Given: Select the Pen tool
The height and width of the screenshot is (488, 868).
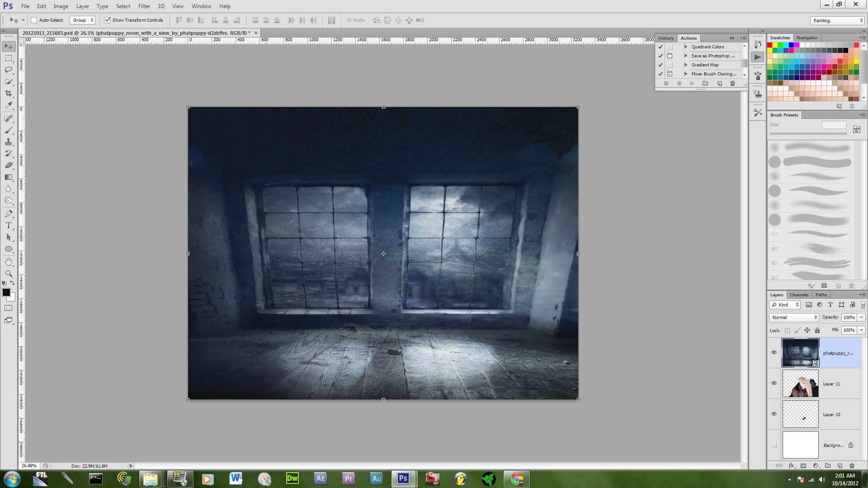Looking at the screenshot, I should coord(9,214).
